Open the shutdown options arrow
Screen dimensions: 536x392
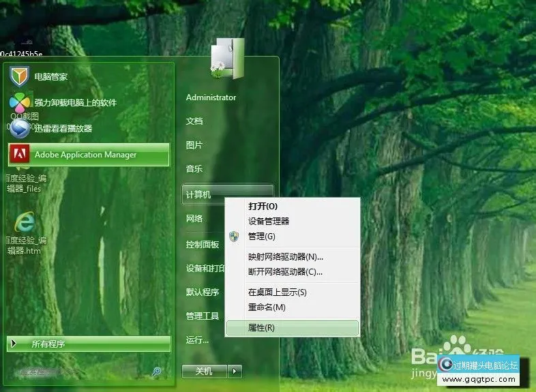point(235,371)
